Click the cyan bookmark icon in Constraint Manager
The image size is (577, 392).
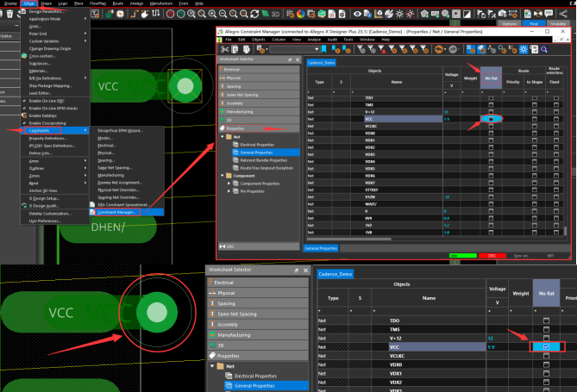pos(323,49)
